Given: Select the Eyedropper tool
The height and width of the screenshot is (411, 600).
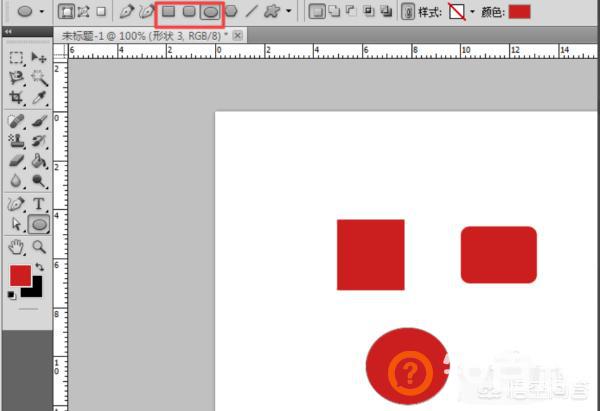Looking at the screenshot, I should (39, 98).
